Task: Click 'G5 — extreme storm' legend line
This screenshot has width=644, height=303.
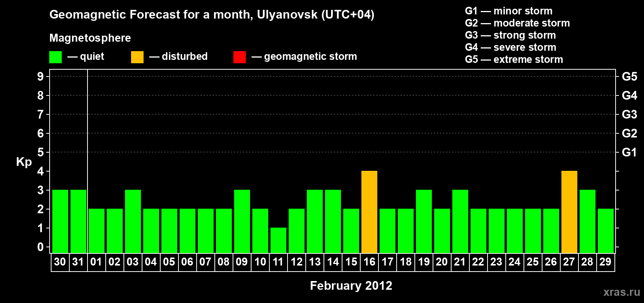Action: pos(514,59)
